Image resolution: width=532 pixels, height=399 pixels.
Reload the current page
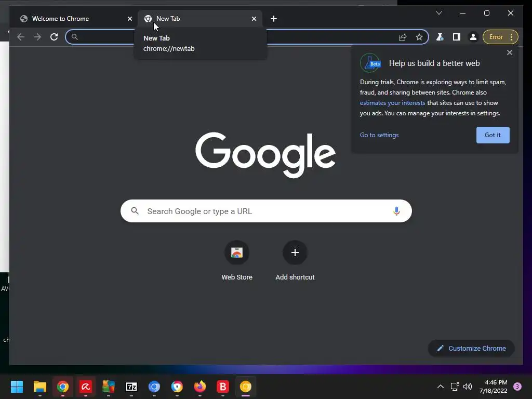pos(54,37)
